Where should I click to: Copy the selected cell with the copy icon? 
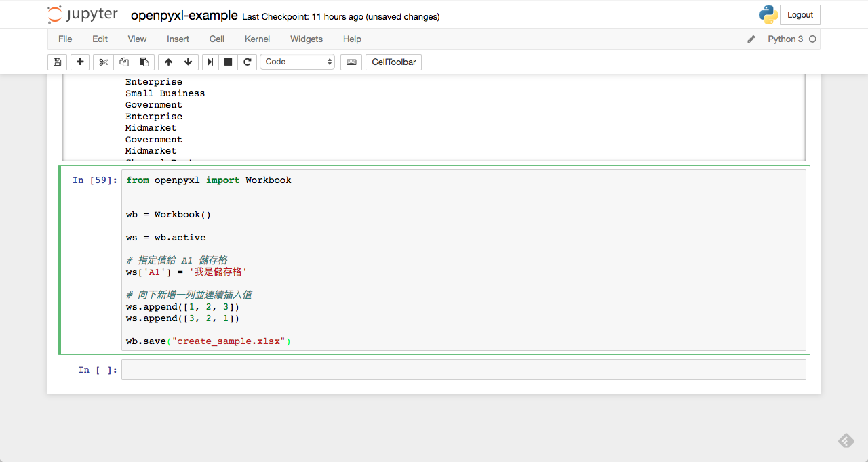(123, 62)
